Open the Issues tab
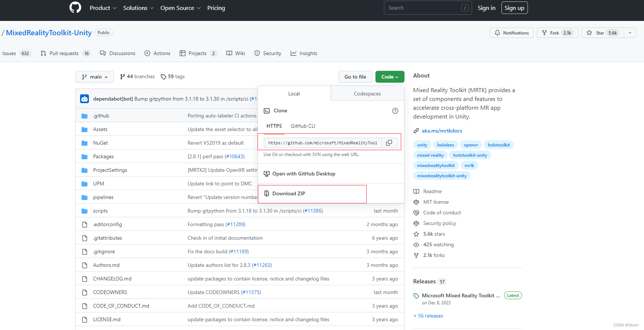Viewport: 644px width, 330px height. tap(17, 53)
